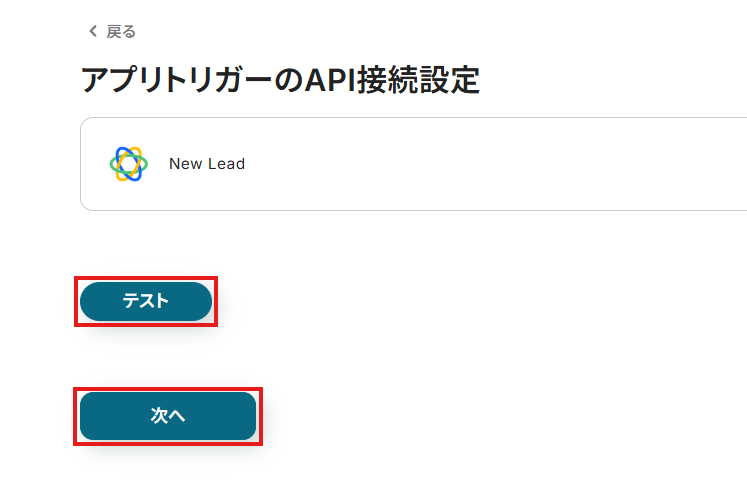Viewport: 747px width, 504px height.
Task: Proceed to next step with 次へ button
Action: [168, 416]
